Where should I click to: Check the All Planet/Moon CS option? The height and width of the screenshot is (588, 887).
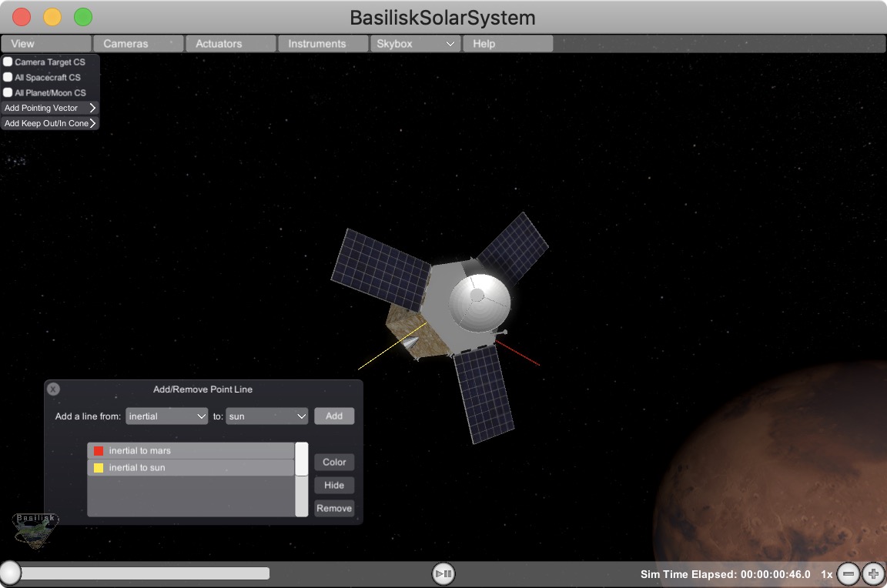pos(8,92)
